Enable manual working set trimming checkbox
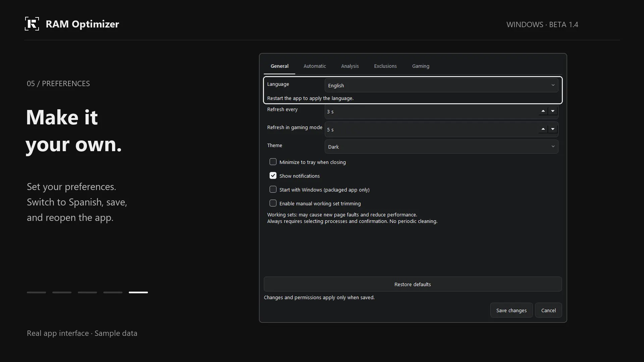Viewport: 644px width, 362px height. pyautogui.click(x=273, y=203)
